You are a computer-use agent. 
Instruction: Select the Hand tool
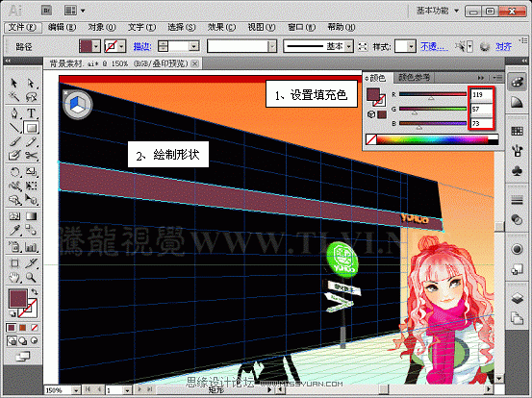13,277
